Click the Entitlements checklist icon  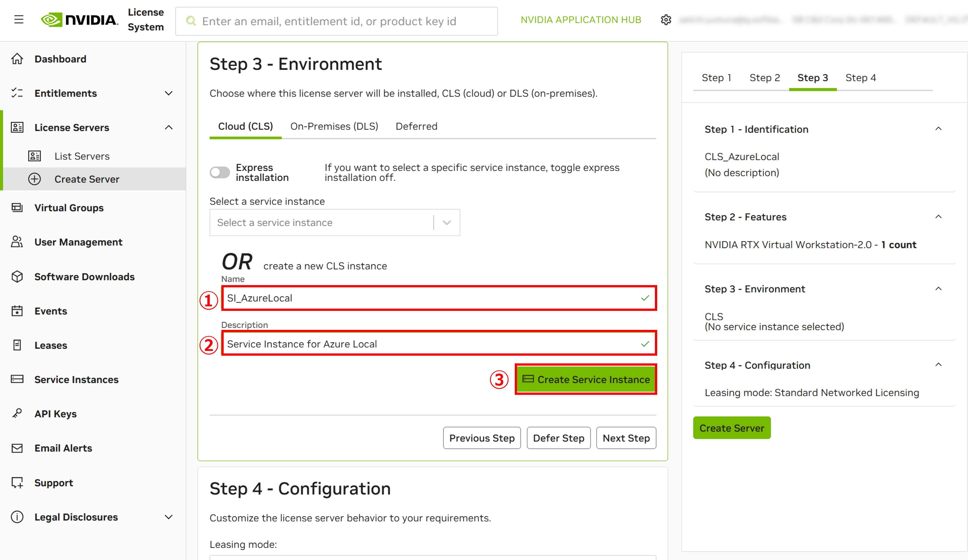click(17, 93)
